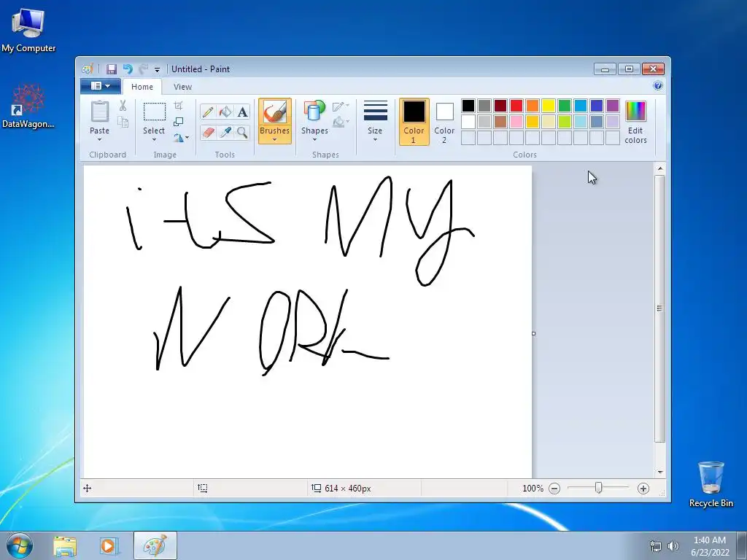The width and height of the screenshot is (747, 560).
Task: Select the Magnifier tool
Action: [242, 132]
